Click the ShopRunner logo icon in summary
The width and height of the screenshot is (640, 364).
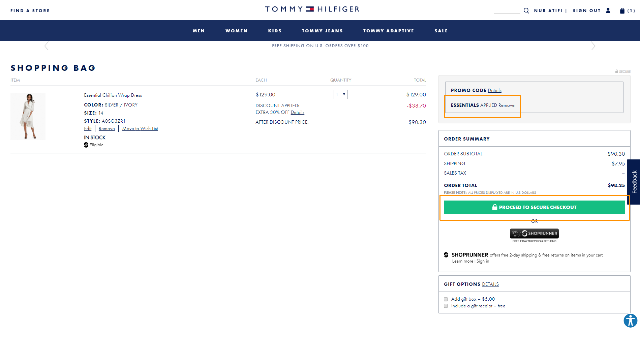point(446,255)
